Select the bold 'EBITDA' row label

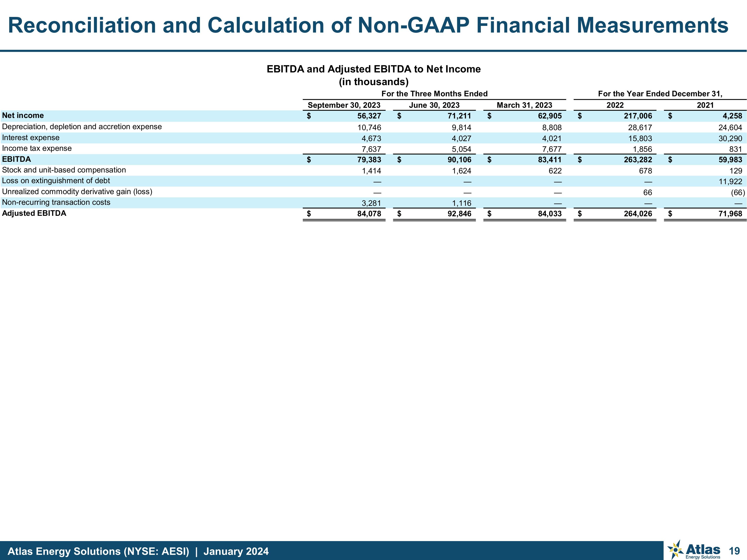point(16,159)
